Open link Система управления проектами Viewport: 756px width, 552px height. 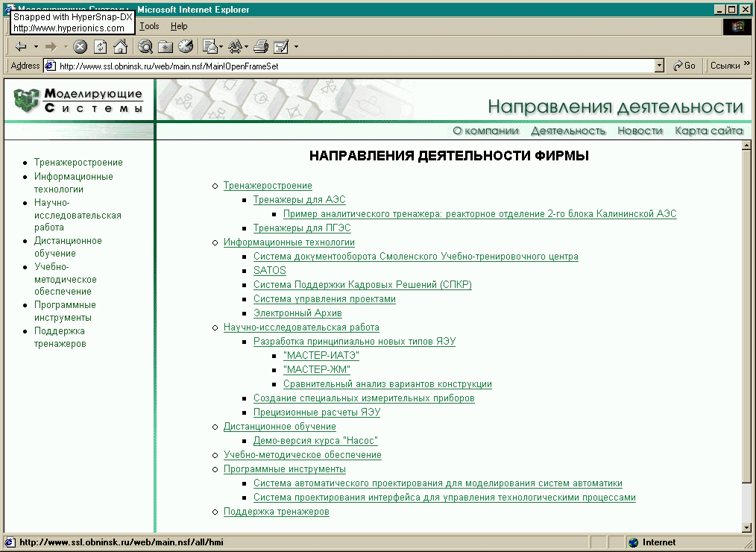pos(324,299)
